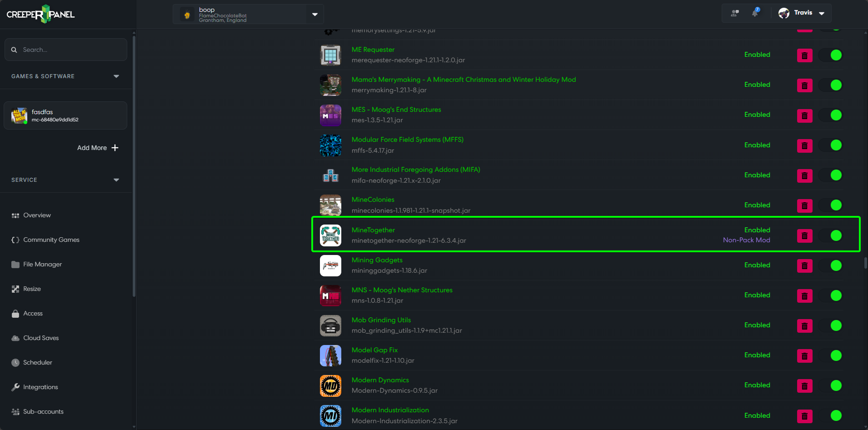Toggle Modular Force Field Systems off
The height and width of the screenshot is (430, 868).
tap(830, 145)
